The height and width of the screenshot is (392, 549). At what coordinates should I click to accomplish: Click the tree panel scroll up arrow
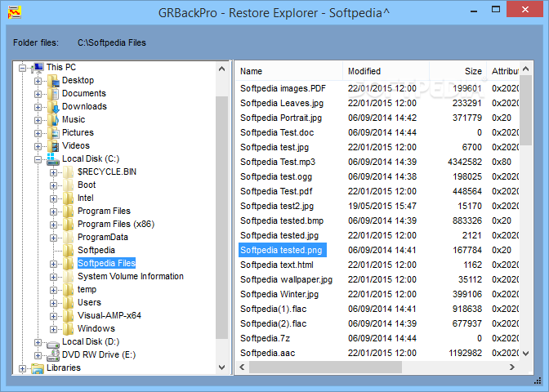(x=221, y=69)
